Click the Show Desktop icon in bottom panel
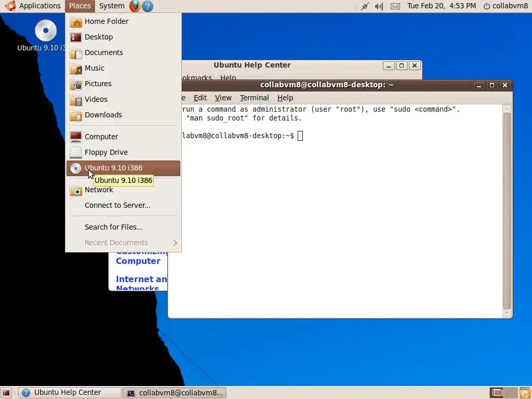 click(6, 393)
